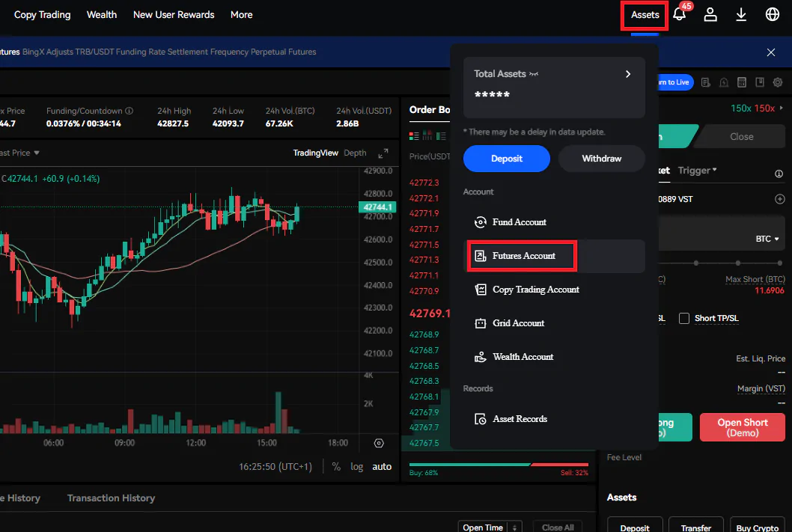
Task: Switch to the Depth chart tab
Action: 355,153
